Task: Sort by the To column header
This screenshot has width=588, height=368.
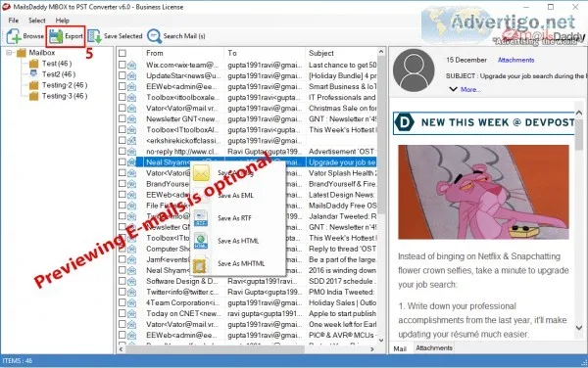Action: (232, 53)
